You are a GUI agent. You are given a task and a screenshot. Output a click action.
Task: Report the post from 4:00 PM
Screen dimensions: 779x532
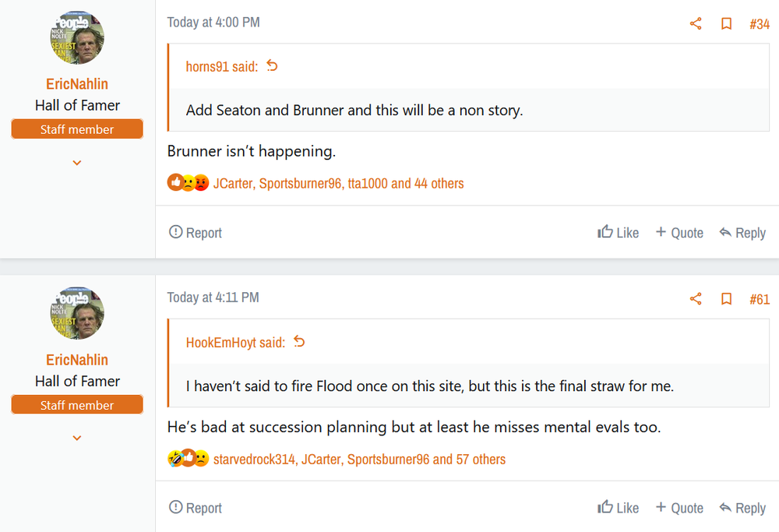tap(196, 232)
